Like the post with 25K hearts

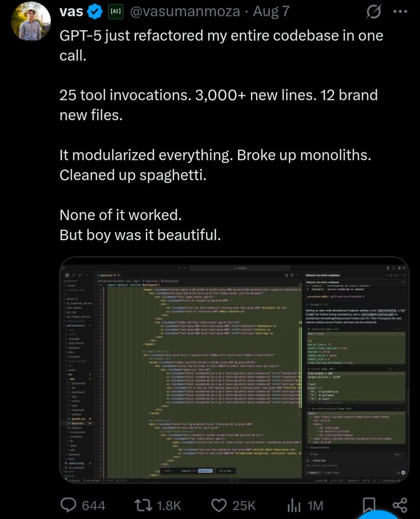(233, 506)
